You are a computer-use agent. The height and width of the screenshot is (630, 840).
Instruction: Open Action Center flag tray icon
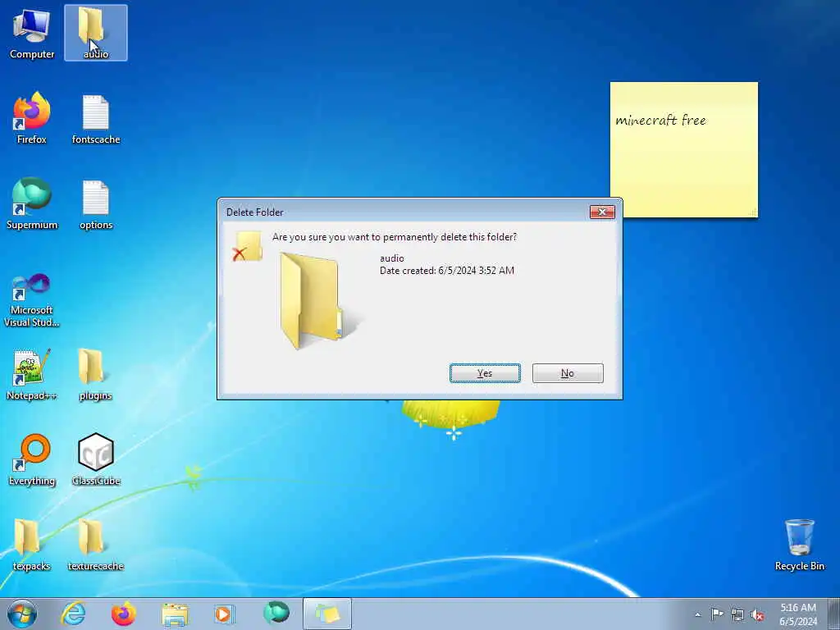tap(717, 614)
